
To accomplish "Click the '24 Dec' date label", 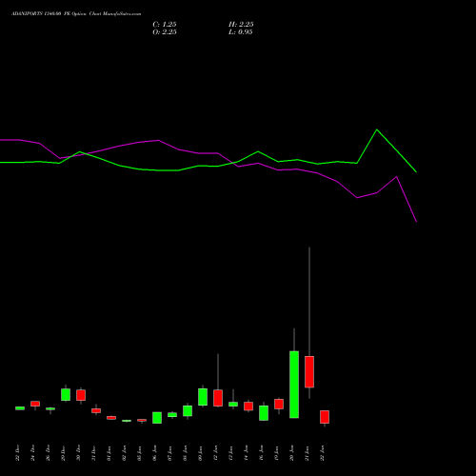I will [x=33, y=453].
